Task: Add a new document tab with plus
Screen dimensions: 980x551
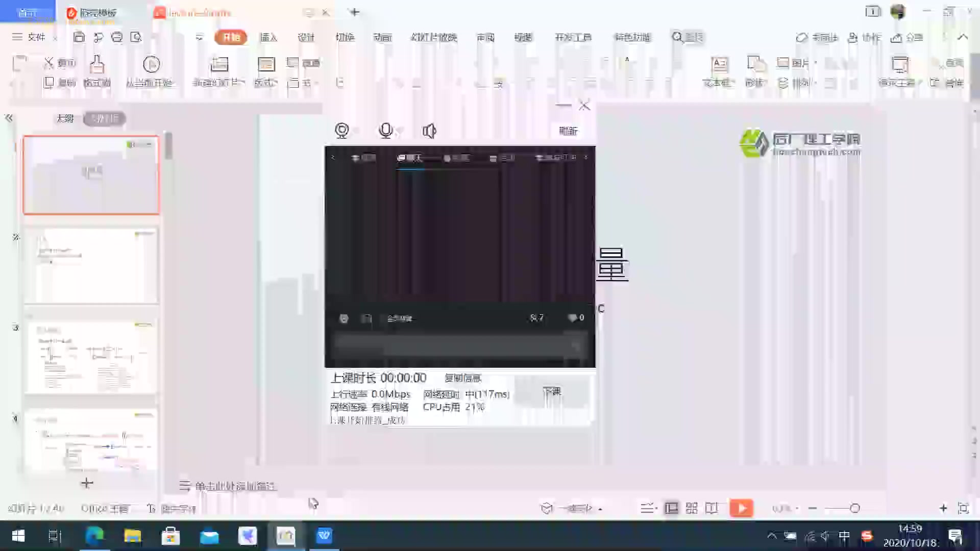Action: click(355, 12)
